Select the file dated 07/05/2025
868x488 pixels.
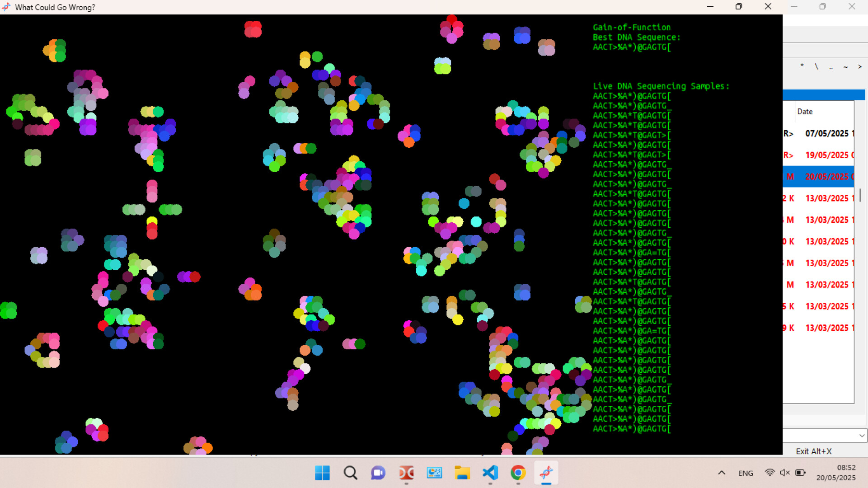[828, 133]
